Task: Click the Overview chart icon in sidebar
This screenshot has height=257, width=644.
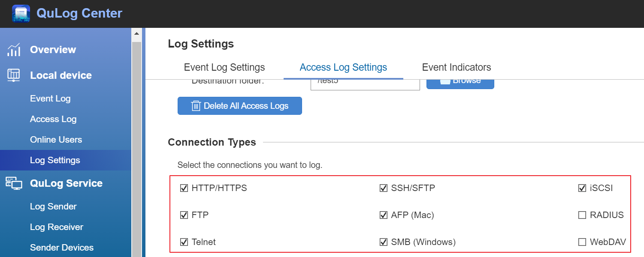Action: [14, 50]
